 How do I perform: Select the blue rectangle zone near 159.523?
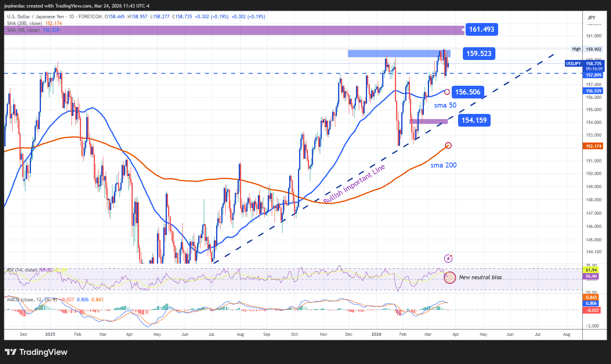pos(399,54)
